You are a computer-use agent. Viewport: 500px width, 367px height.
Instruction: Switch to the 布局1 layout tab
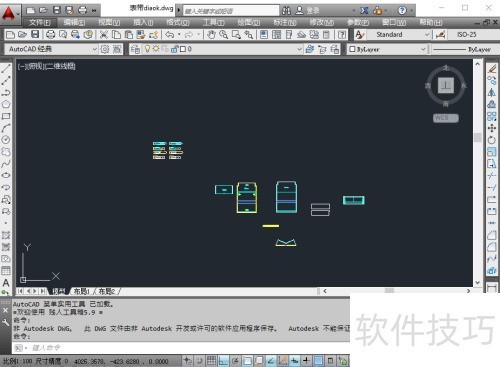(82, 292)
